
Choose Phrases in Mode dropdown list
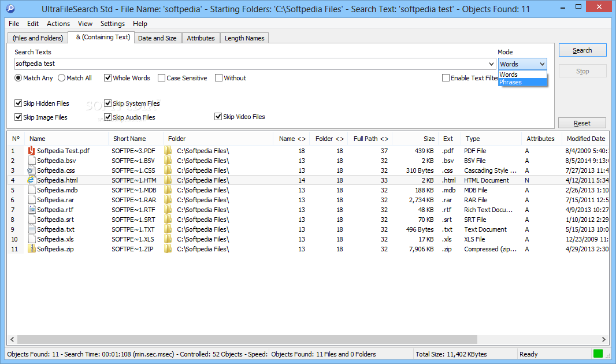point(522,82)
